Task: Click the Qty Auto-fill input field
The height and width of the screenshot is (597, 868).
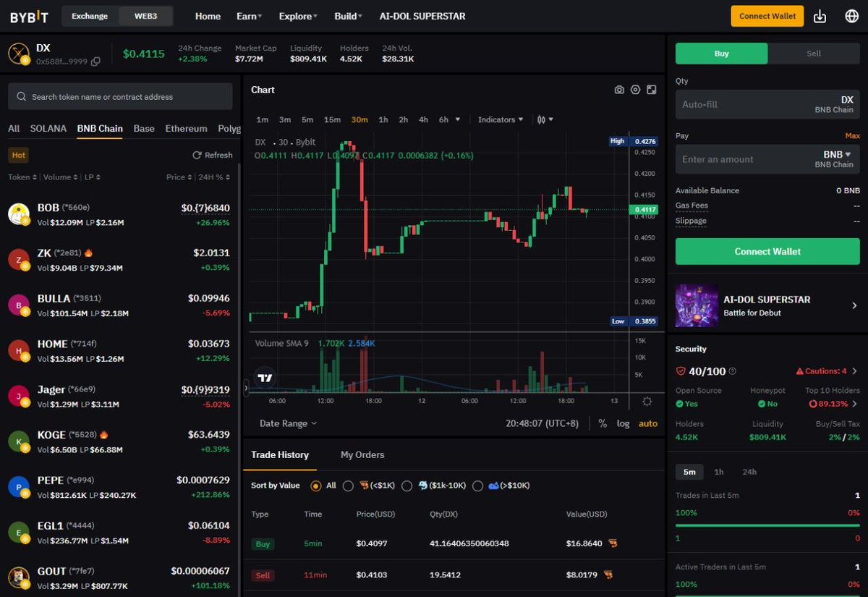Action: (767, 104)
